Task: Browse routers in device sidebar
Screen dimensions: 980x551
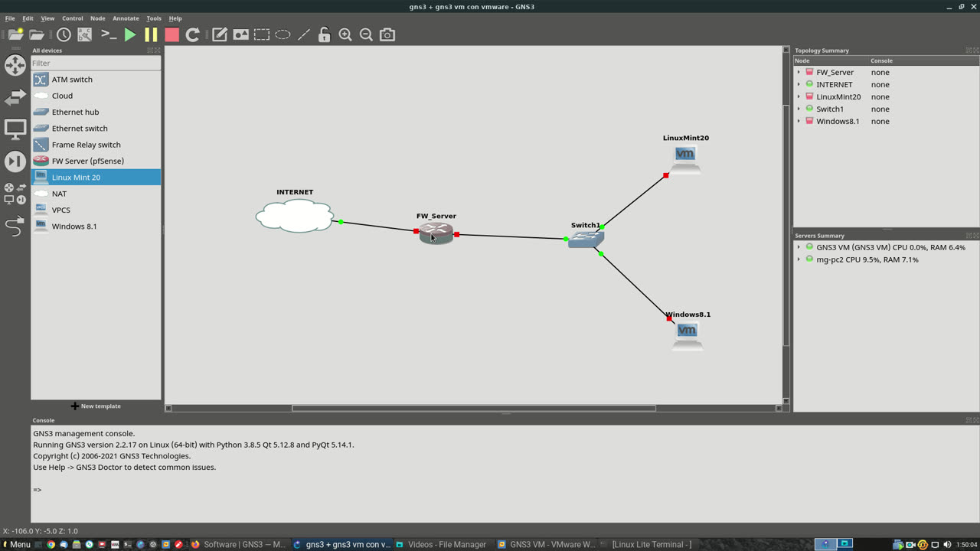Action: tap(15, 65)
